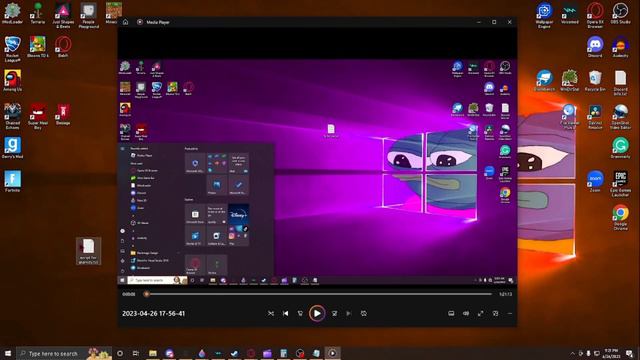Click the paused video frame in Media Player
Screen dimensions: 640x360
[318, 171]
